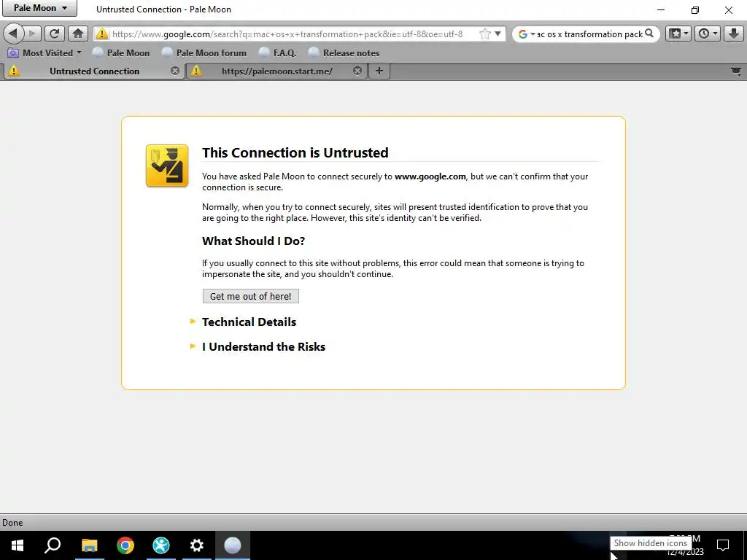Click the warning icon on first tab
Image resolution: width=747 pixels, height=560 pixels.
pos(14,71)
